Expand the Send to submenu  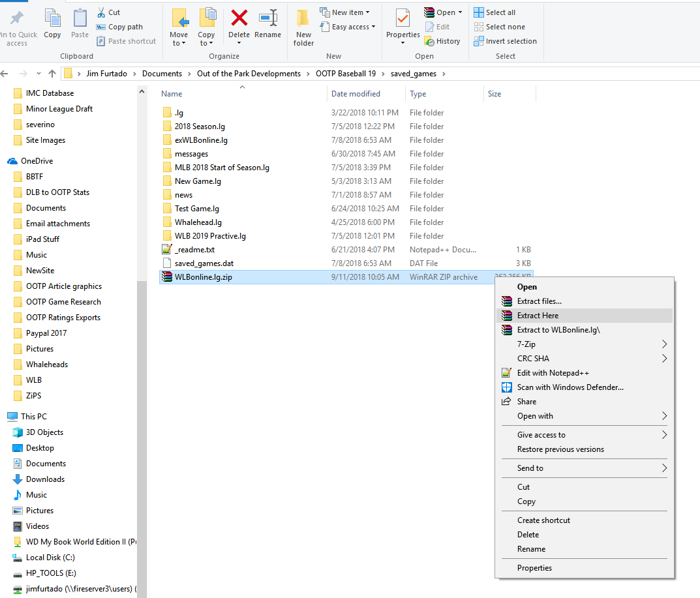tap(585, 468)
